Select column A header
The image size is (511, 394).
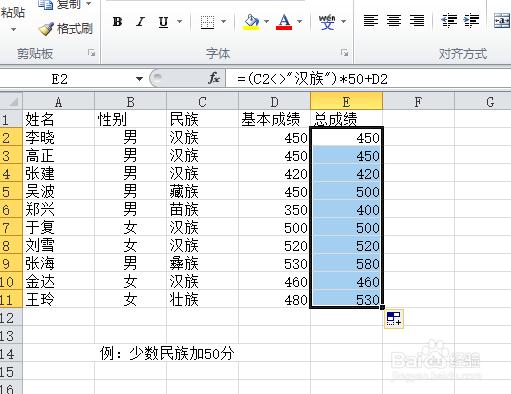pos(58,101)
